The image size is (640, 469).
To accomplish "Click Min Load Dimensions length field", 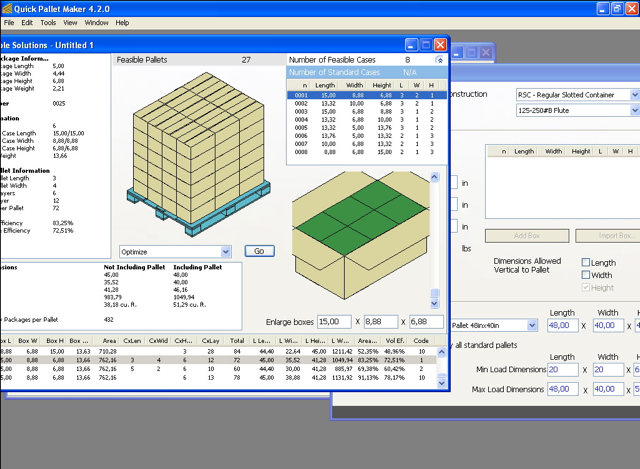I will pyautogui.click(x=562, y=370).
